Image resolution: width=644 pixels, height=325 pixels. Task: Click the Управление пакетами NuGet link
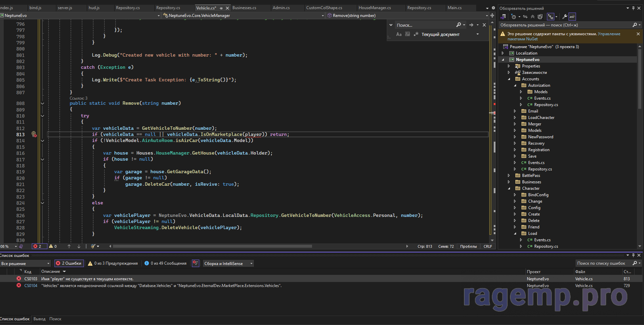pyautogui.click(x=609, y=34)
